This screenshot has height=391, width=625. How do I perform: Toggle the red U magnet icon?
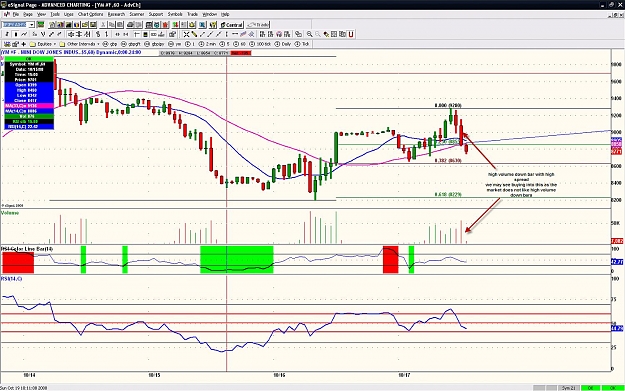351,34
